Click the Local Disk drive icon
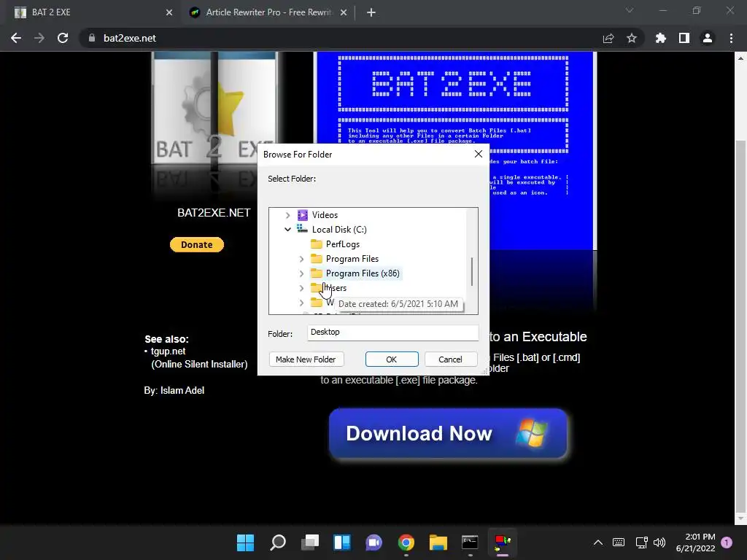The image size is (747, 560). (302, 229)
